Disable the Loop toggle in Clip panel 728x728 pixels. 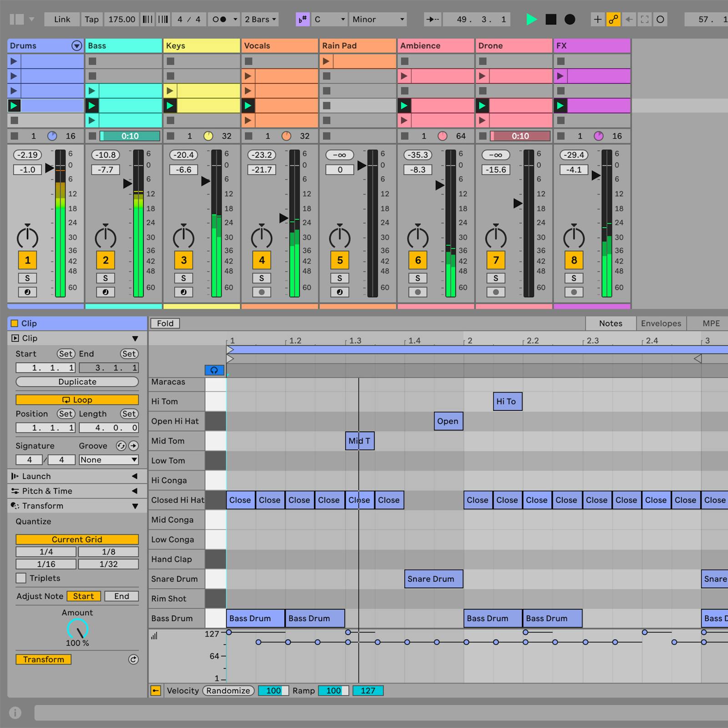pos(77,399)
